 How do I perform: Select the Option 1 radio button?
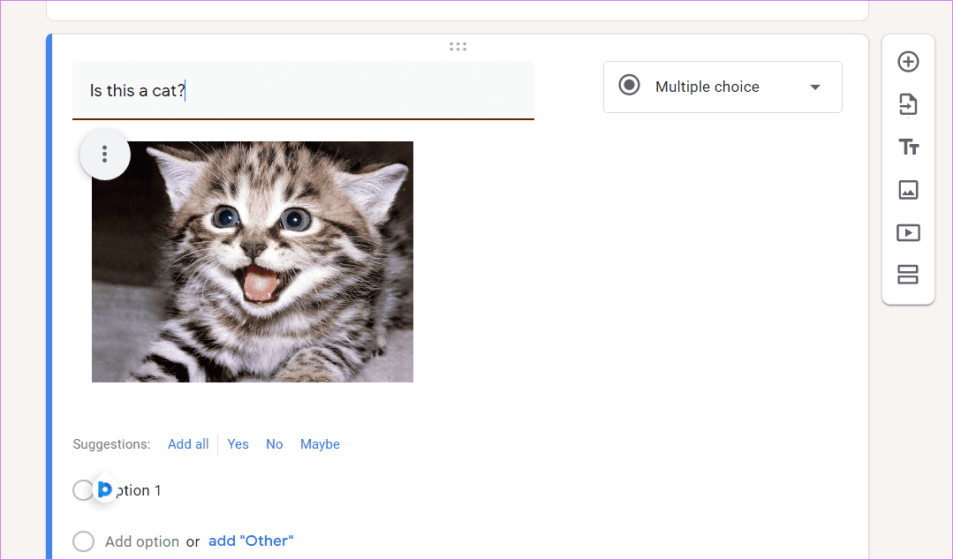pos(83,490)
